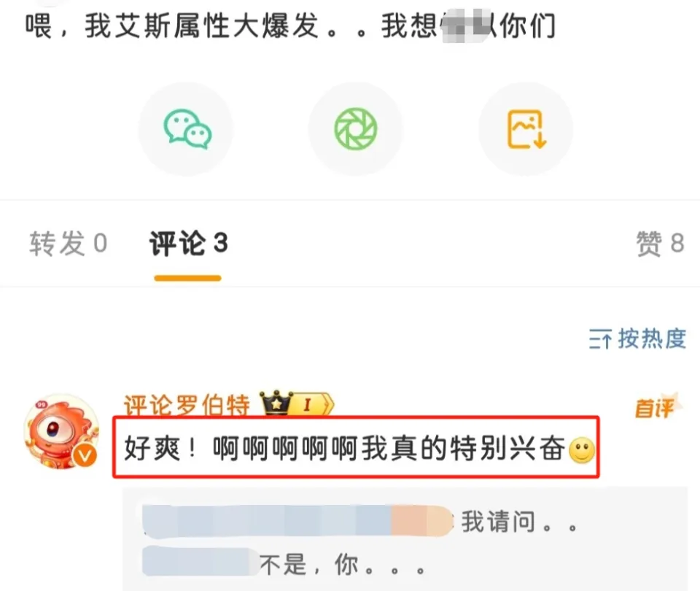Tap the level I yellow badge
Screen dimensions: 700x591
click(314, 405)
